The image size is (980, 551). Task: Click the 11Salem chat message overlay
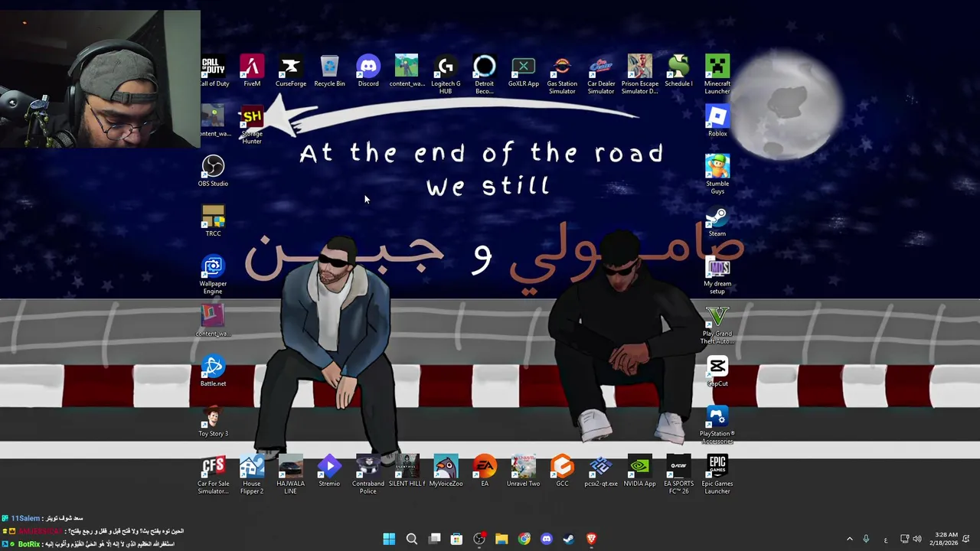43,518
